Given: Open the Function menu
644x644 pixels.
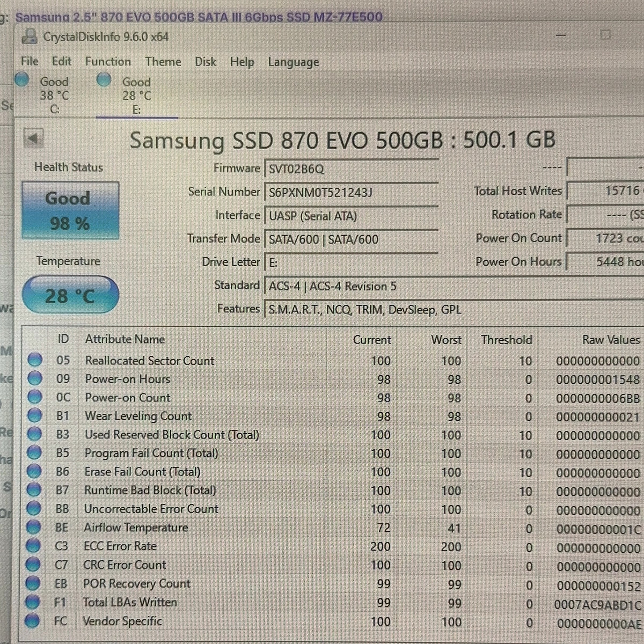Looking at the screenshot, I should click(x=108, y=61).
